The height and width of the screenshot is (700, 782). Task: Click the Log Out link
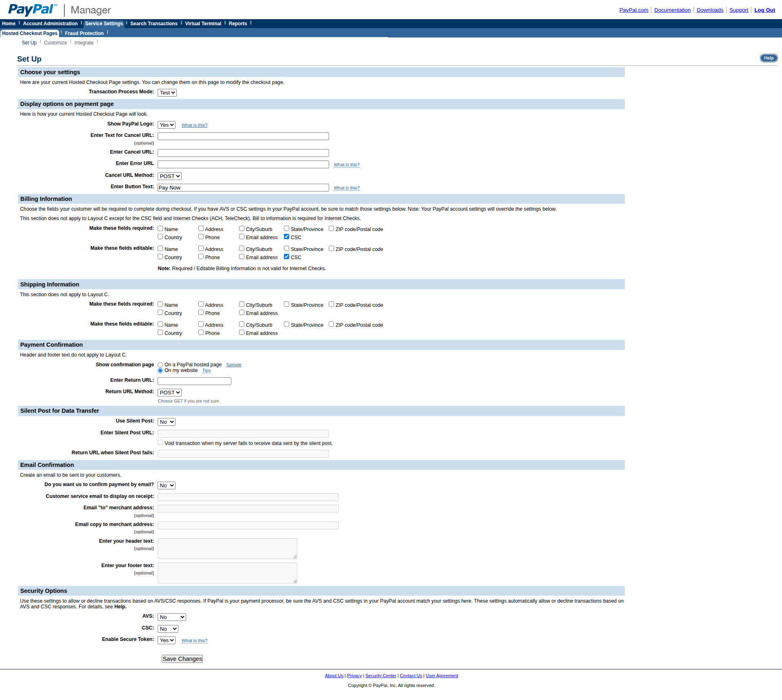(764, 10)
